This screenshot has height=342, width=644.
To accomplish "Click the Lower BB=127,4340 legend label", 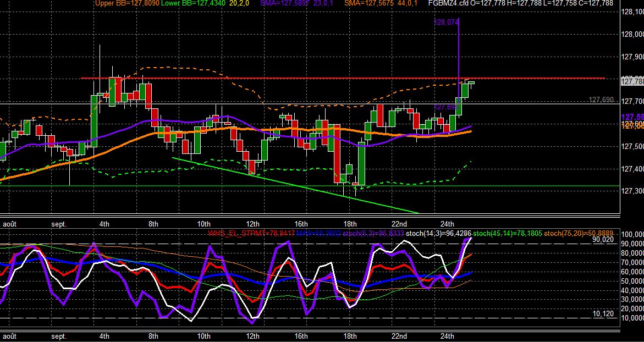I will coord(192,3).
